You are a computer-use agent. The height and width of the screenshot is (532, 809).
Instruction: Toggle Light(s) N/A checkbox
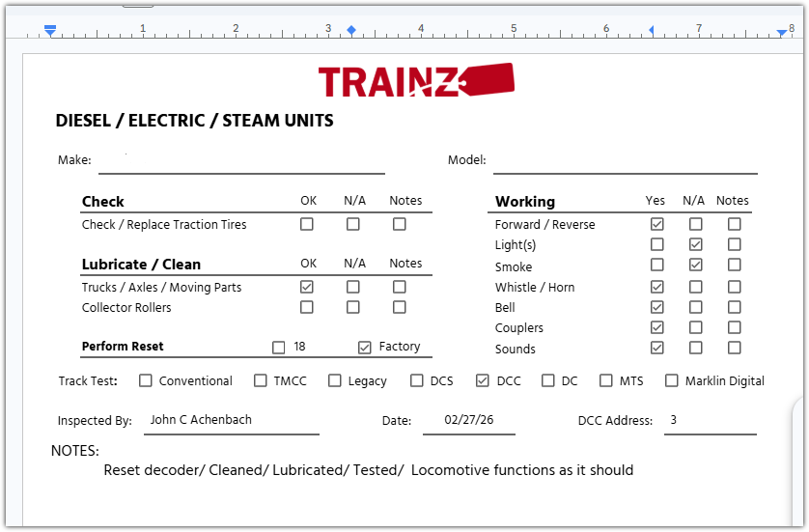click(695, 244)
